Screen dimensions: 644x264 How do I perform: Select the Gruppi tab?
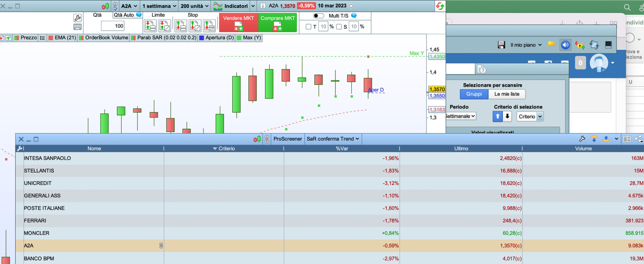point(474,94)
